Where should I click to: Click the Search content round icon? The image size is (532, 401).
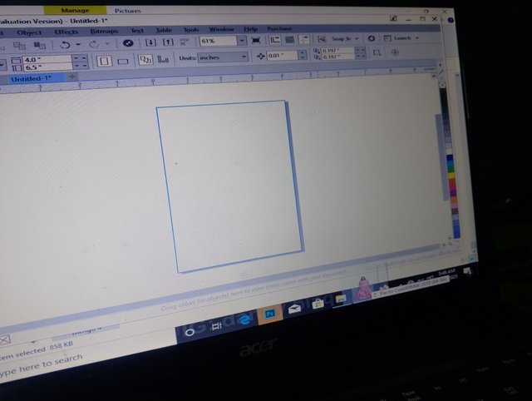click(128, 43)
